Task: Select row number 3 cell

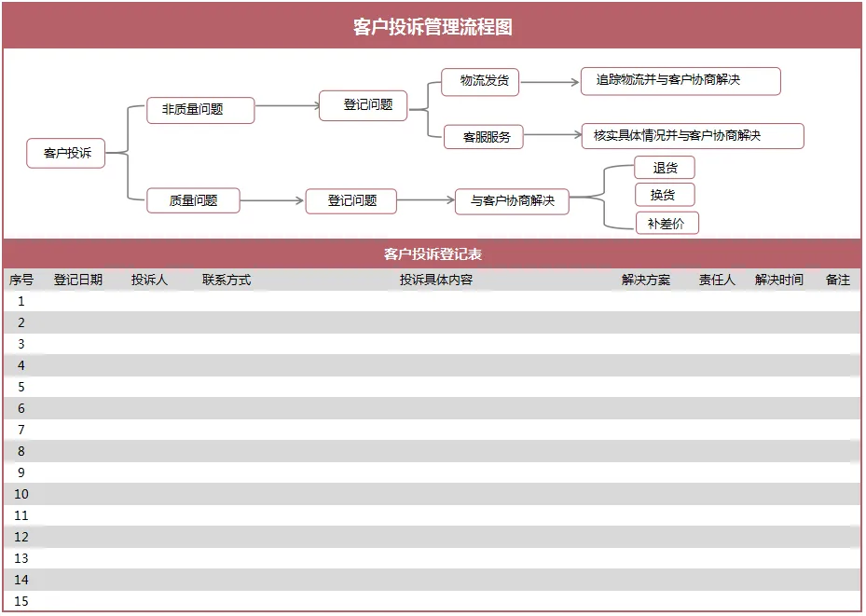Action: (21, 345)
